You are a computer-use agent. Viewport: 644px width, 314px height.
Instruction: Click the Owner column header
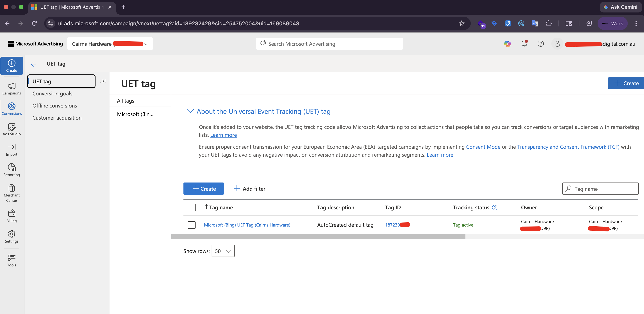[529, 207]
